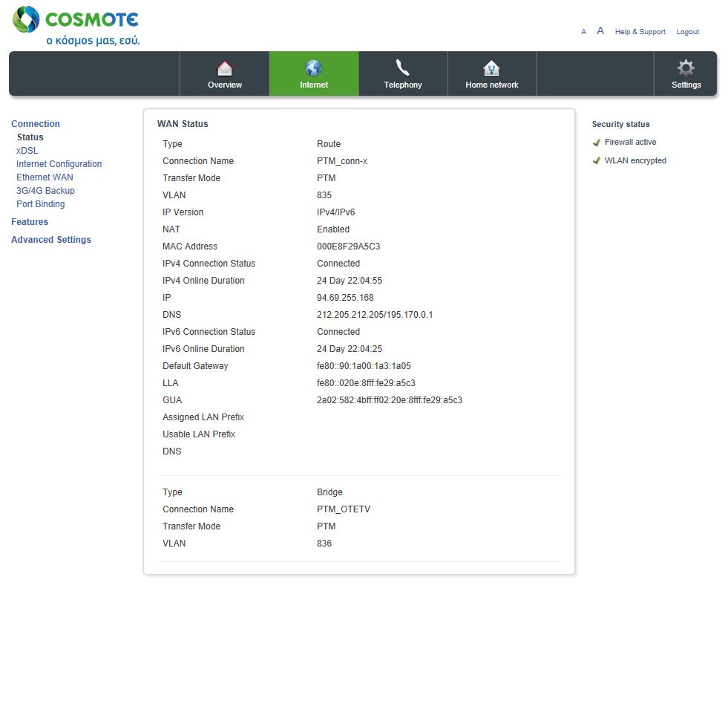Go to the Telephony tab label
Screen dimensions: 728x721
click(x=402, y=85)
